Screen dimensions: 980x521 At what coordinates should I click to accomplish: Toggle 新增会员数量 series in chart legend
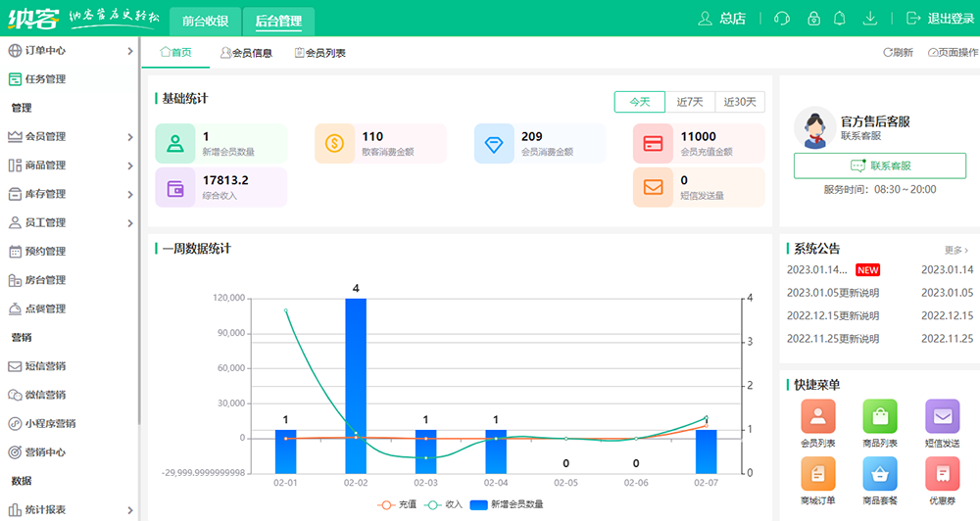(x=507, y=504)
